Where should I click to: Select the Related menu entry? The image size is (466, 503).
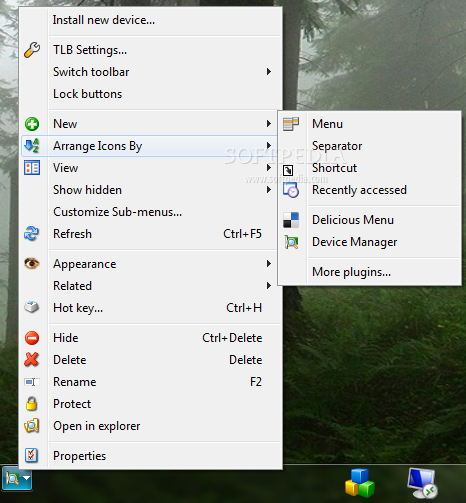pyautogui.click(x=150, y=286)
